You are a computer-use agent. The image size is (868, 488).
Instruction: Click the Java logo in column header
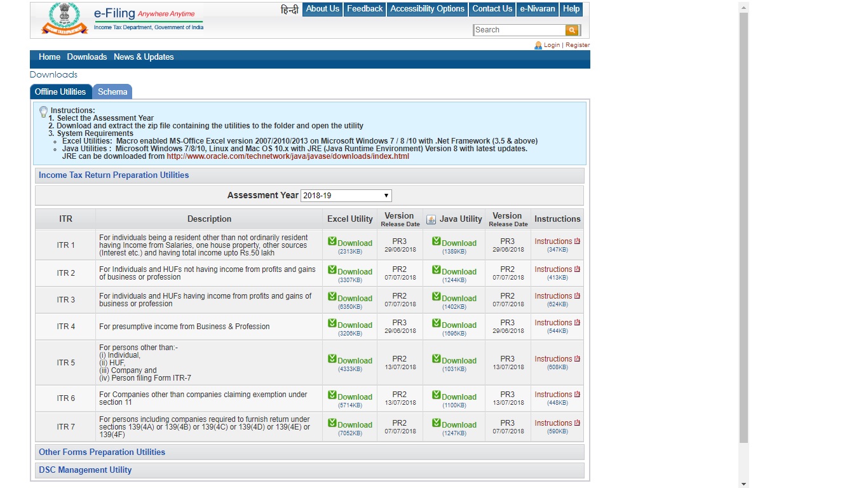(x=431, y=219)
